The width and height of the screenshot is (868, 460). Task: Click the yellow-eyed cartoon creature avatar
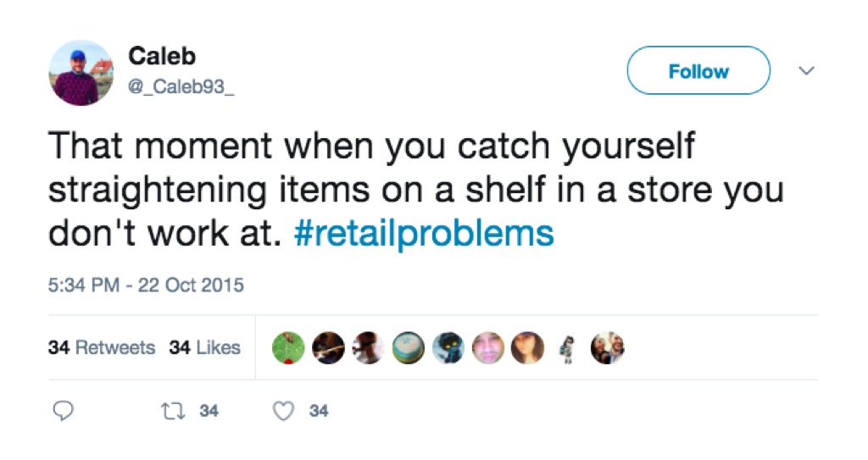pos(448,347)
